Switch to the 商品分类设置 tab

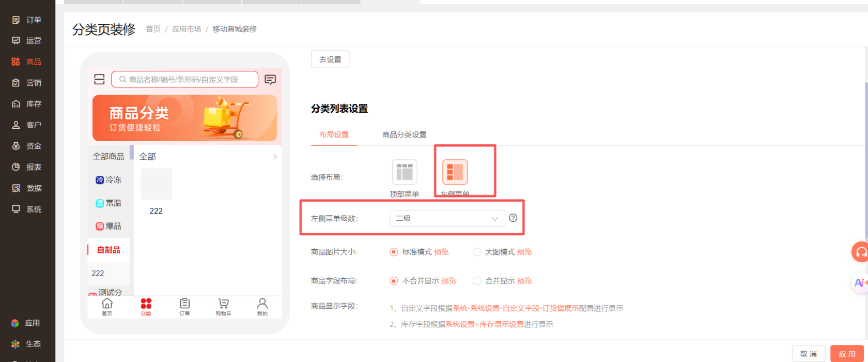(405, 134)
